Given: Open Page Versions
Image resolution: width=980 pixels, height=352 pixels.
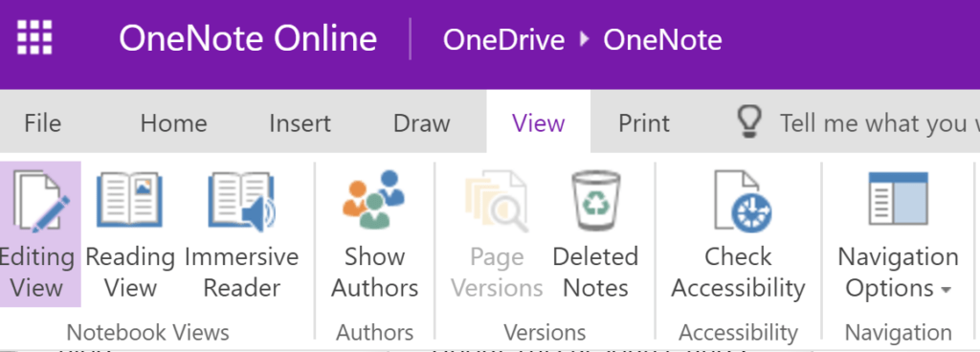Looking at the screenshot, I should click(x=497, y=234).
